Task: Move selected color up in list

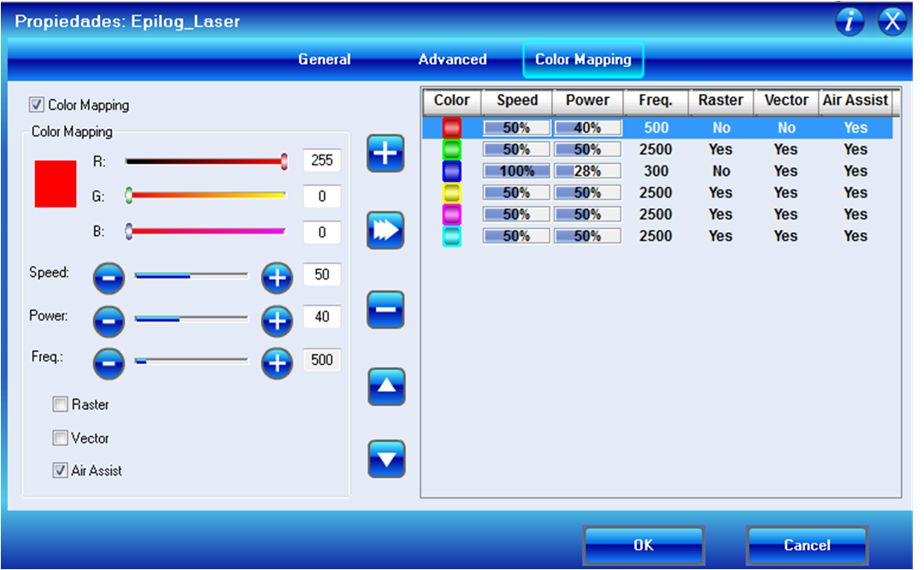Action: [386, 386]
